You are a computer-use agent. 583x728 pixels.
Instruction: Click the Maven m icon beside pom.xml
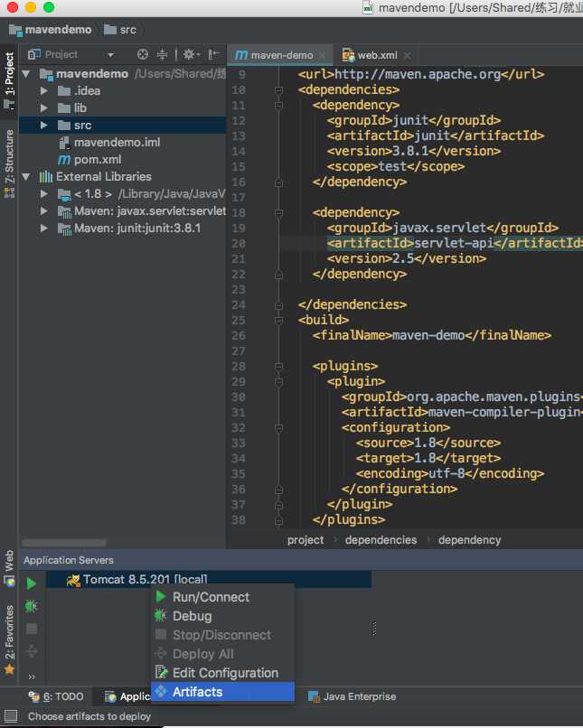[x=64, y=160]
